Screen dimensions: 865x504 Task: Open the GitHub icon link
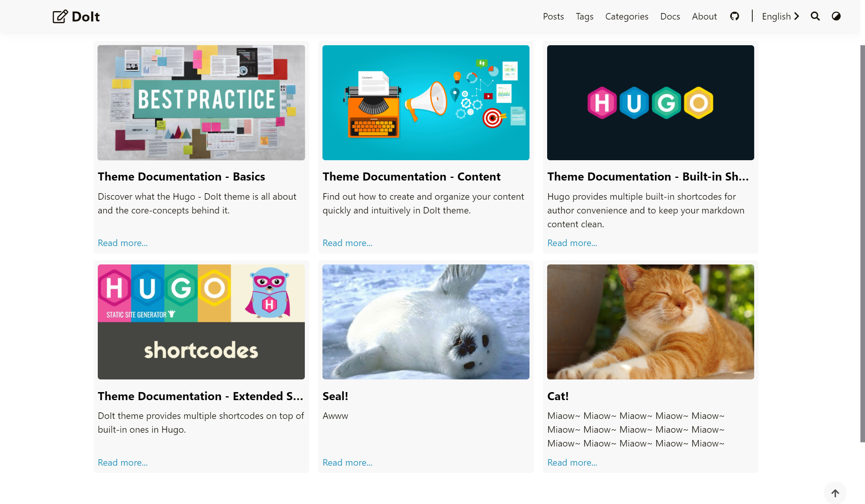point(734,16)
